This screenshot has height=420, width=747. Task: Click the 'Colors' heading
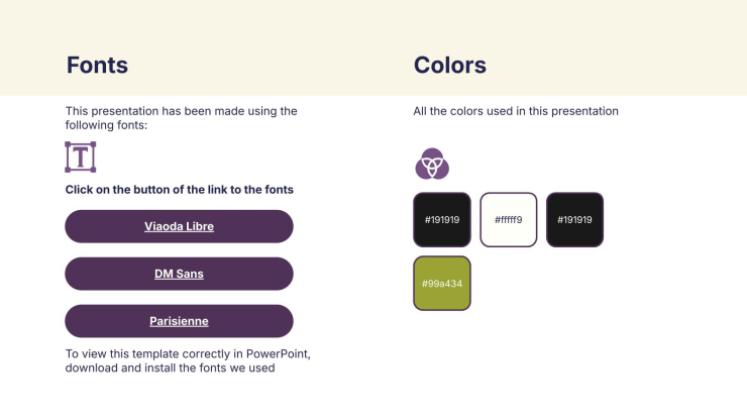coord(450,66)
